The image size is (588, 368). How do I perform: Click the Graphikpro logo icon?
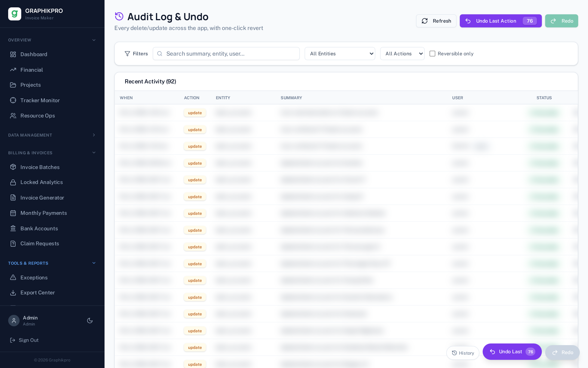15,14
